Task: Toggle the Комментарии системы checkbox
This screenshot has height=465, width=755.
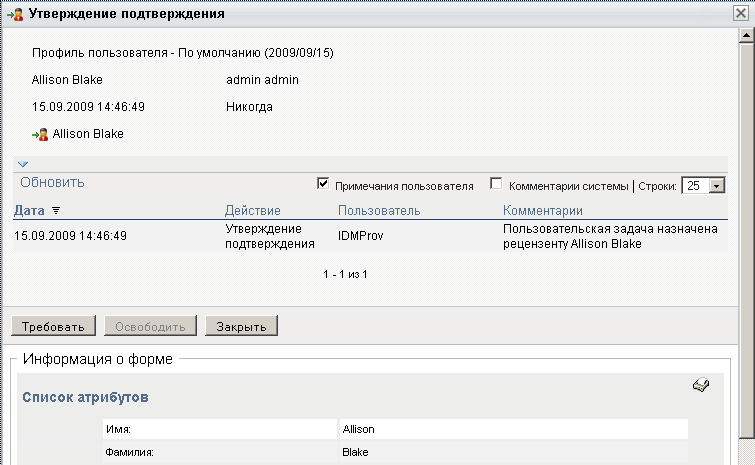Action: pos(496,184)
